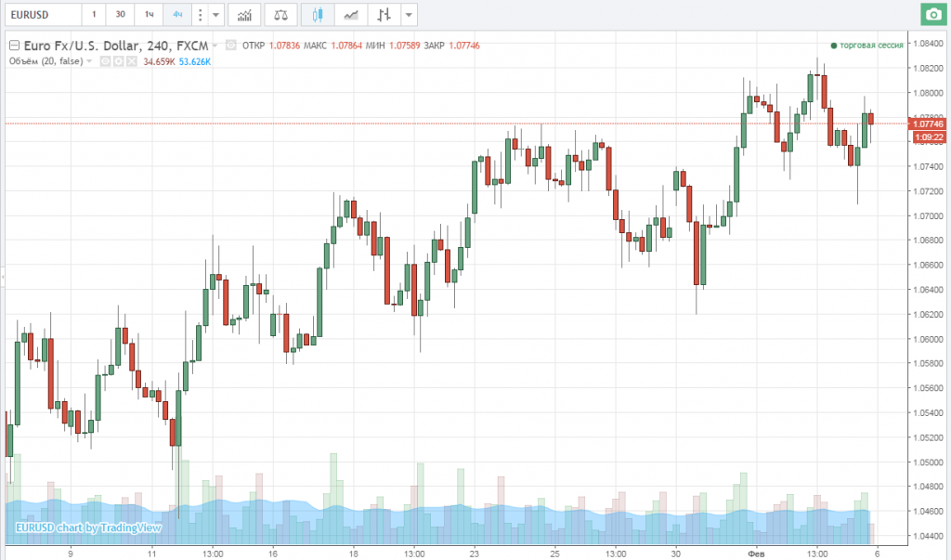
Task: Click the current price label 1.07746
Action: [928, 124]
